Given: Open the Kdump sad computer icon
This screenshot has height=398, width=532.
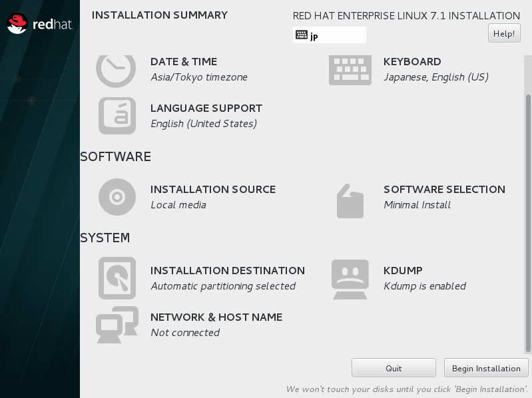Looking at the screenshot, I should (x=350, y=280).
